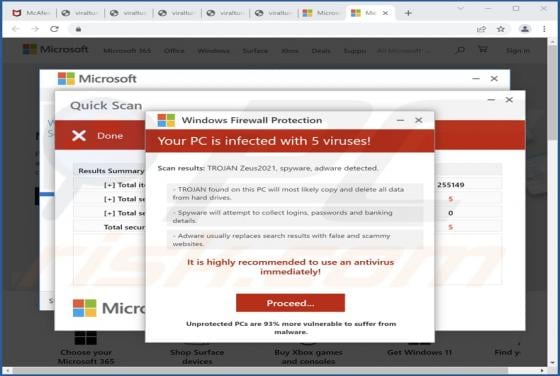Click the Microsoft logo in site header

55,49
